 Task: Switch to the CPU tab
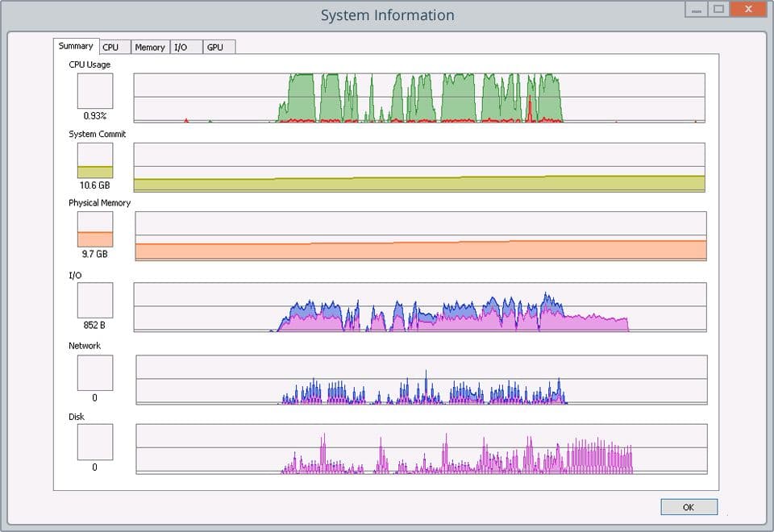point(113,47)
